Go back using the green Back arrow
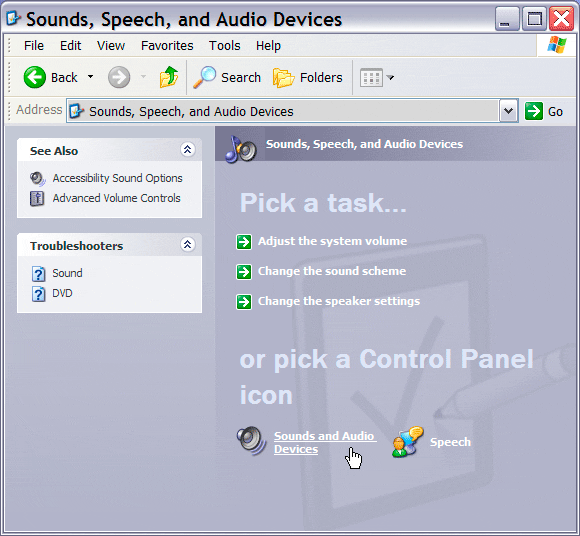The image size is (580, 536). click(x=35, y=77)
